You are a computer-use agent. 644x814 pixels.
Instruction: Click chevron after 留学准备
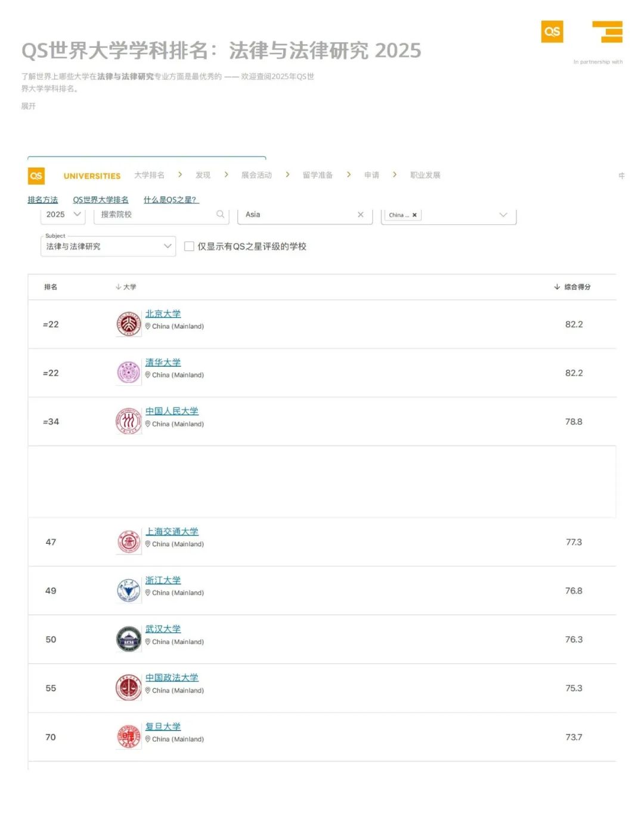349,175
